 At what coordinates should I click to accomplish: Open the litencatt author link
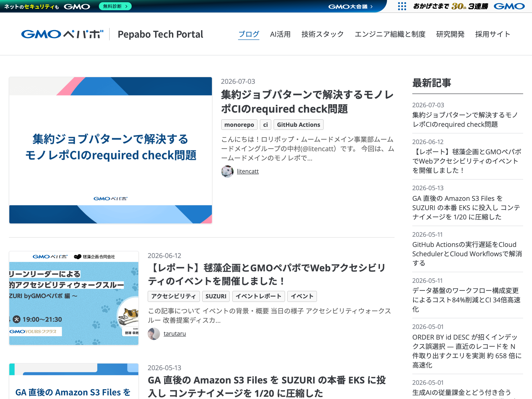click(x=248, y=171)
